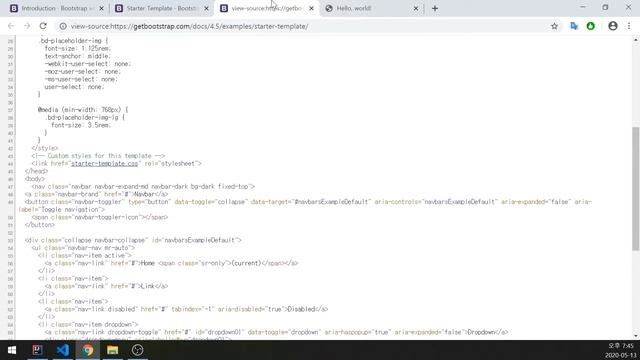The height and width of the screenshot is (360, 640).
Task: Open the starter-template.css link
Action: click(x=104, y=163)
